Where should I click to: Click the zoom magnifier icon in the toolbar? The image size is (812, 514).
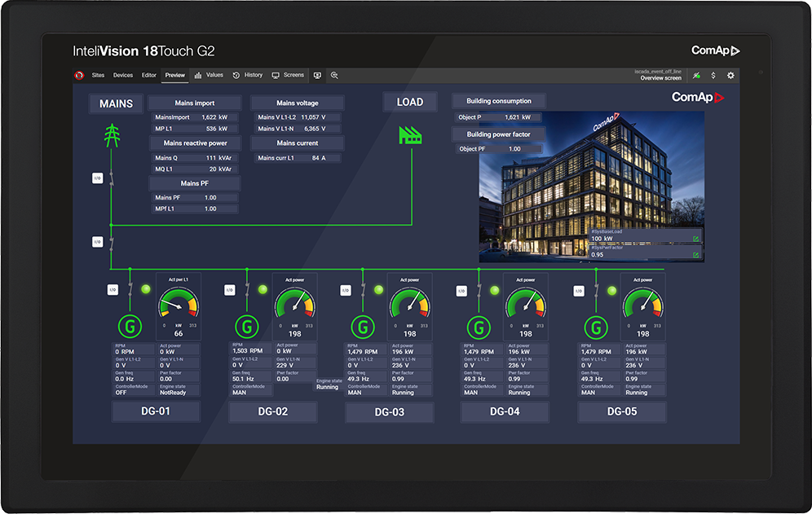click(x=334, y=75)
